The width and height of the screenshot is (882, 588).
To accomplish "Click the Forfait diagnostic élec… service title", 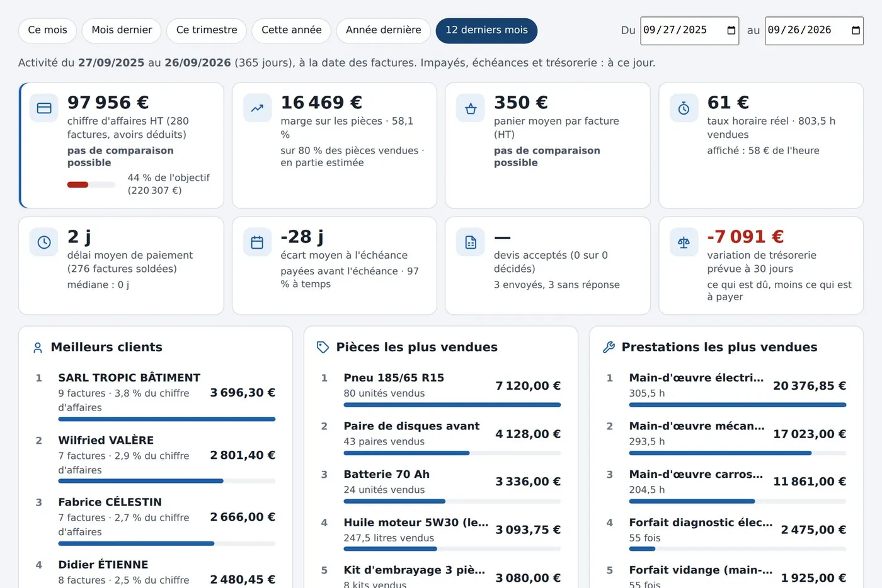I will click(701, 523).
